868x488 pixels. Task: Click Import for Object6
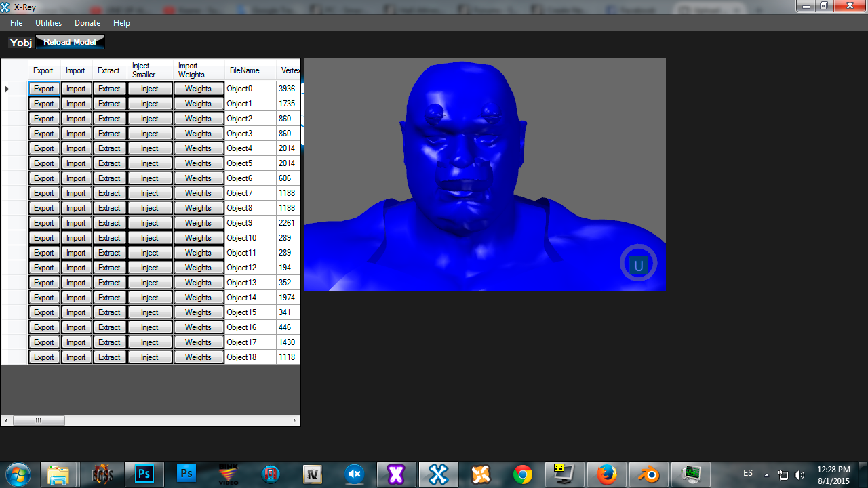[76, 178]
